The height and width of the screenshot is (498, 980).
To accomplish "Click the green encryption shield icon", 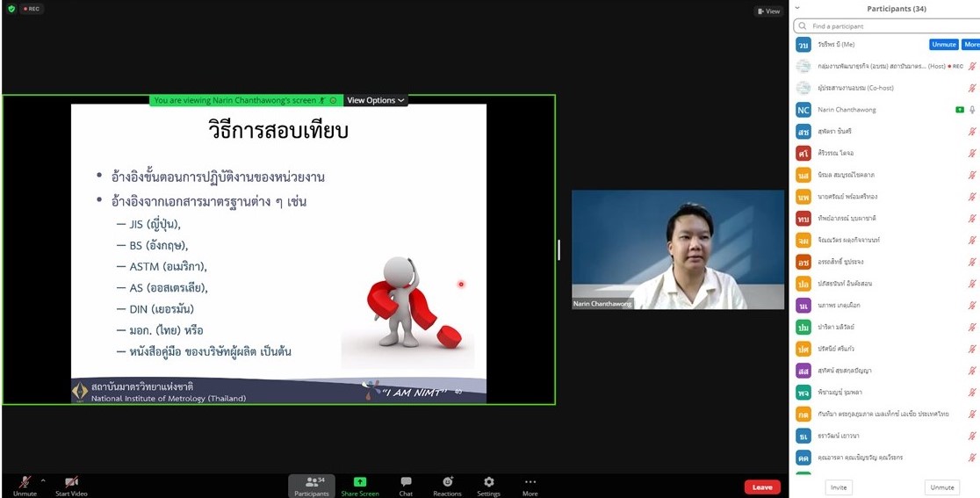I will click(11, 9).
